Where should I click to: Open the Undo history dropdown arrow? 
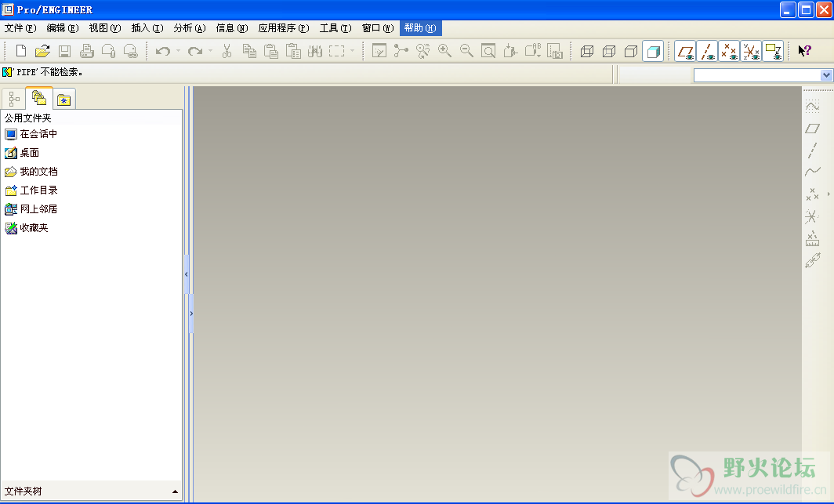coord(178,51)
